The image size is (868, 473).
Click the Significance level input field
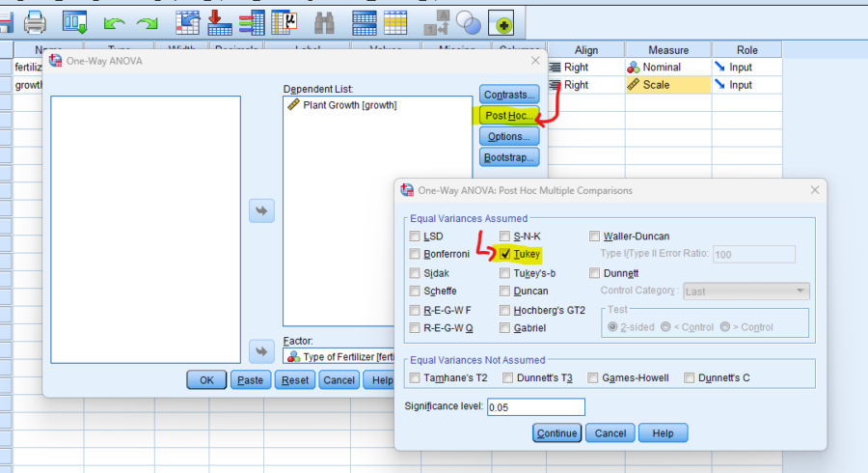[536, 407]
